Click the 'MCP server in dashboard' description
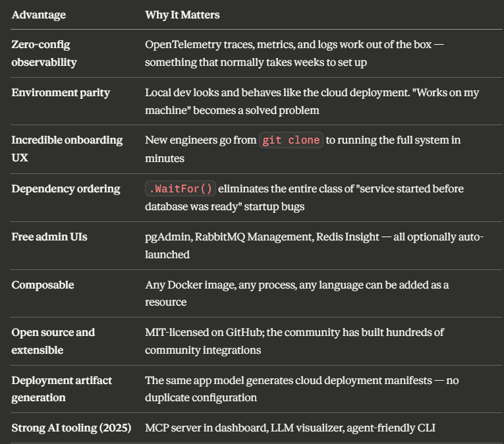This screenshot has width=504, height=444. (x=290, y=428)
